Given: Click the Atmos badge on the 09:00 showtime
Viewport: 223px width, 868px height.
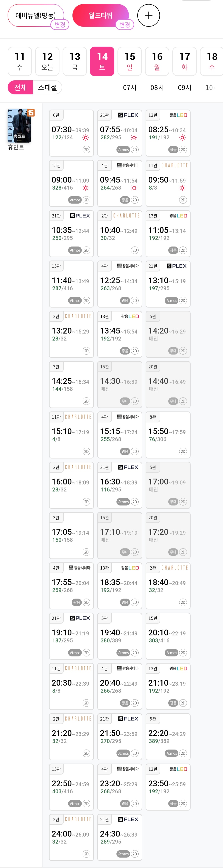Looking at the screenshot, I should pos(75,200).
